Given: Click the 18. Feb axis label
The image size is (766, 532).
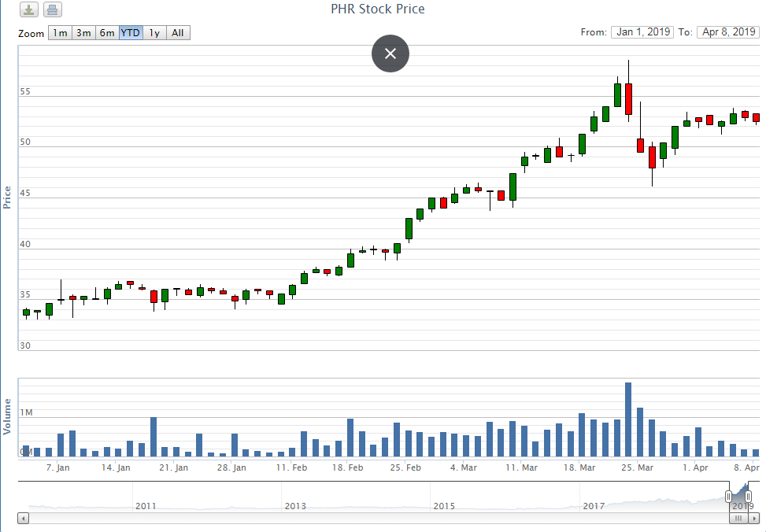Looking at the screenshot, I should [x=348, y=467].
